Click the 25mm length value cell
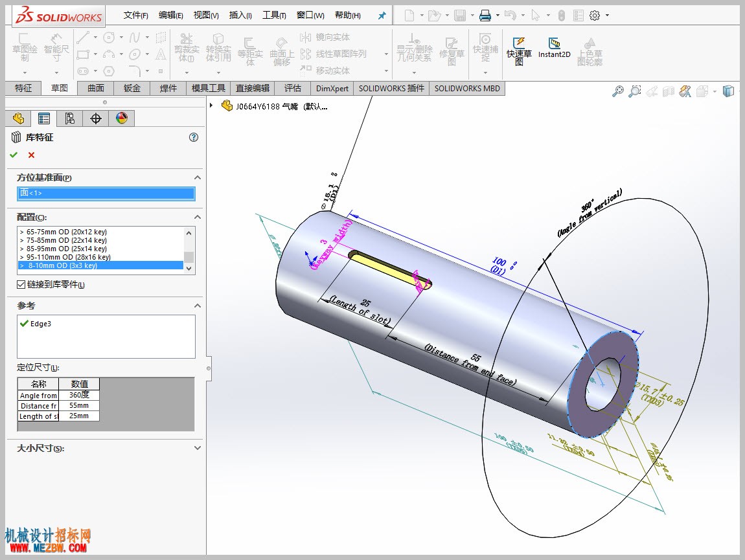Viewport: 745px width, 560px height. coord(79,416)
